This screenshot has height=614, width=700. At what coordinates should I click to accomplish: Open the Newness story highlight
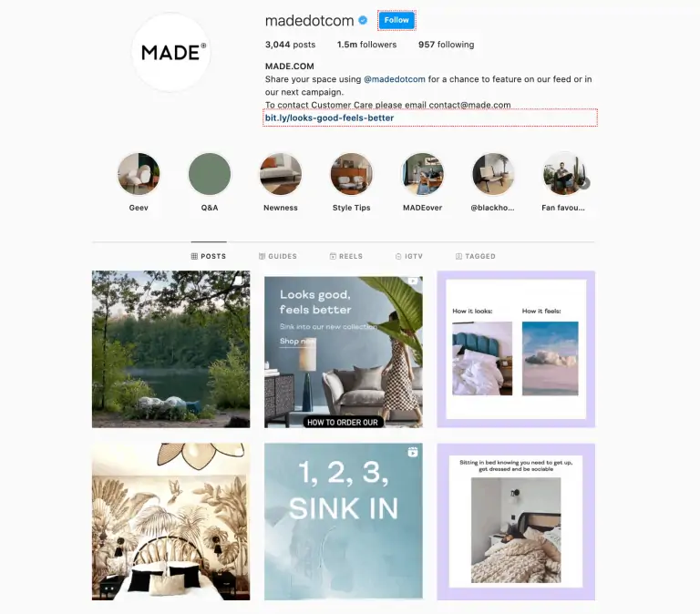[x=281, y=174]
